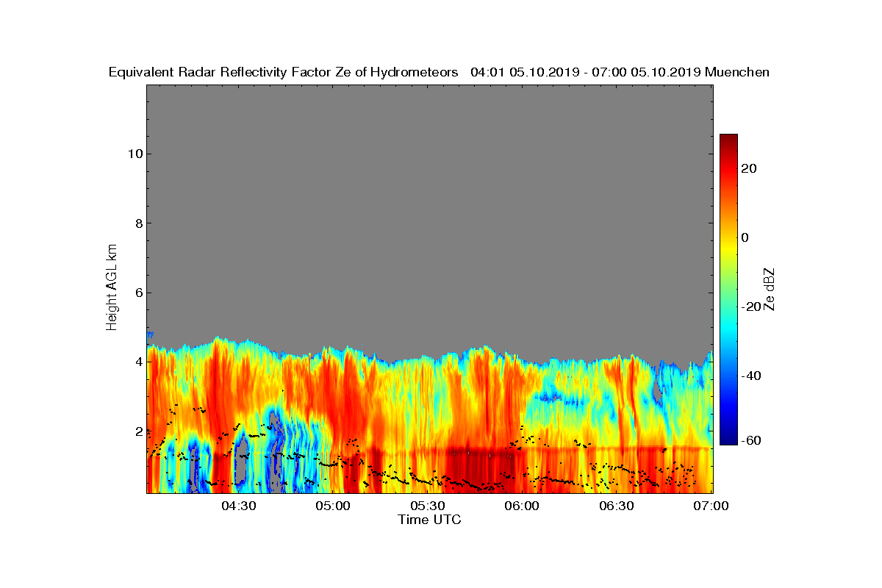Click the 8 km height tick label

137,223
